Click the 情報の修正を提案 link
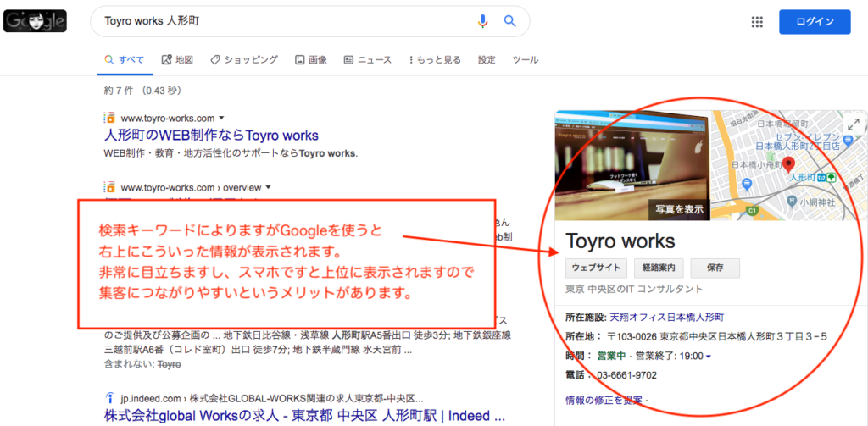 tap(604, 400)
